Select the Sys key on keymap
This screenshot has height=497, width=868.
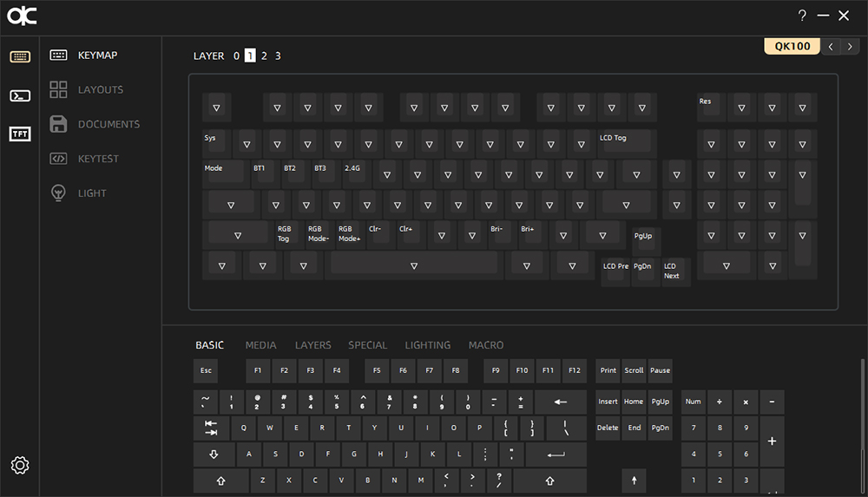pyautogui.click(x=216, y=143)
